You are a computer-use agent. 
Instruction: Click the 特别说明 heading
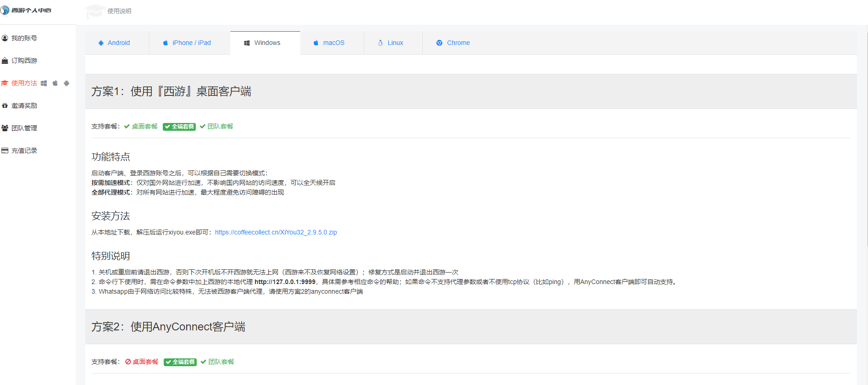(111, 256)
